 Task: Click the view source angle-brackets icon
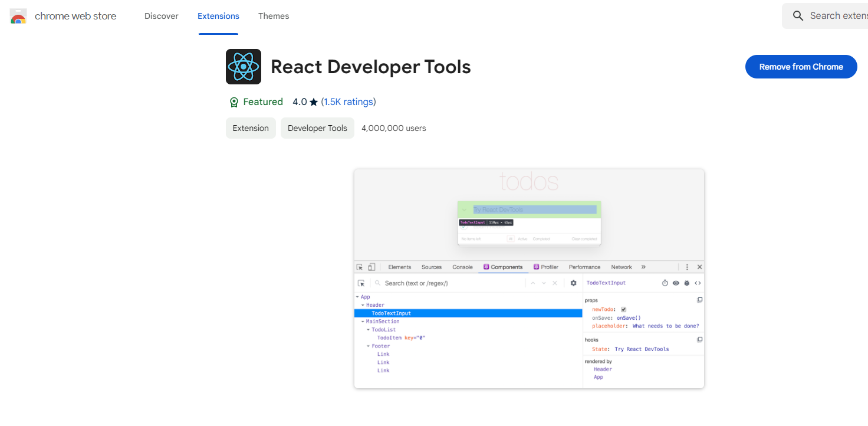pyautogui.click(x=698, y=283)
